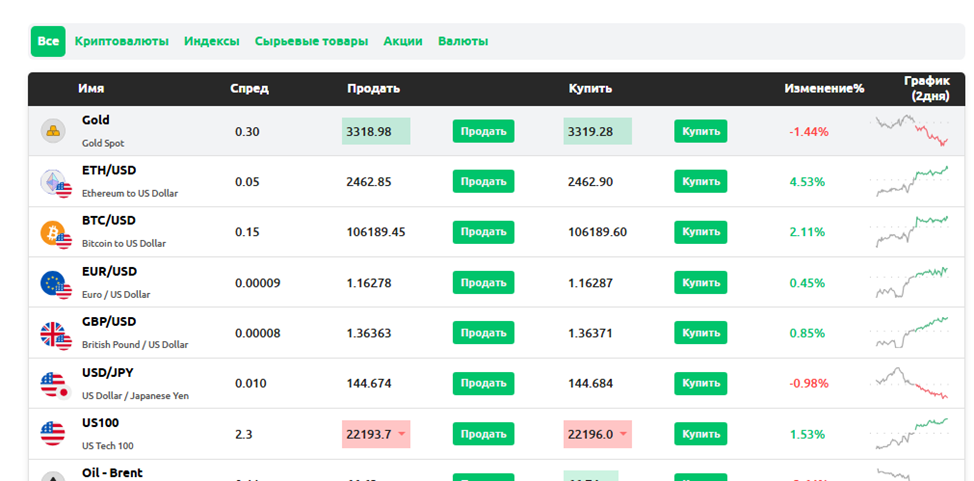Switch to the Валюты tab
This screenshot has width=974, height=481.
pyautogui.click(x=463, y=41)
